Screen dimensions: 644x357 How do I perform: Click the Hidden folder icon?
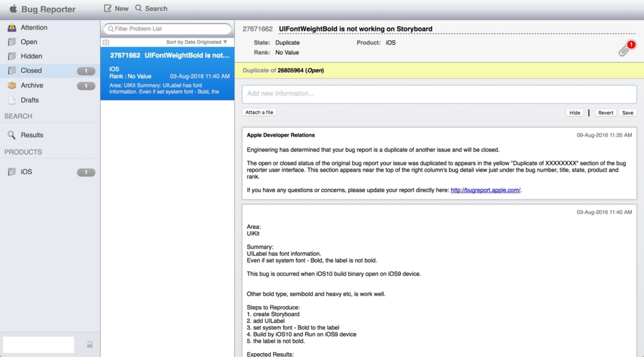click(12, 56)
